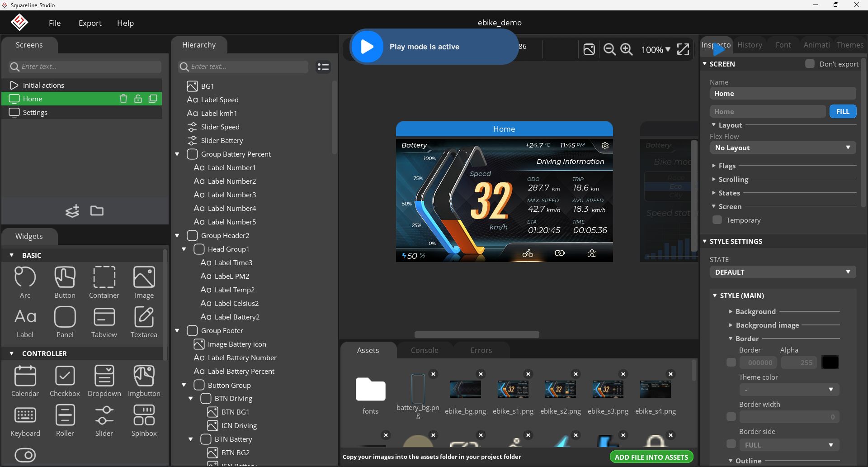Add Image widget
The width and height of the screenshot is (868, 467).
click(x=144, y=282)
